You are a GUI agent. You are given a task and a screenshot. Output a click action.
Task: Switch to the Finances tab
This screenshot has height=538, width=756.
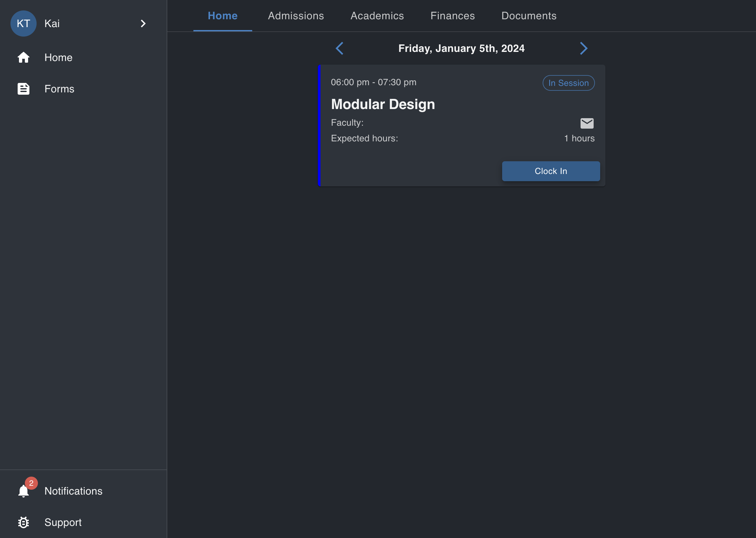click(x=453, y=16)
